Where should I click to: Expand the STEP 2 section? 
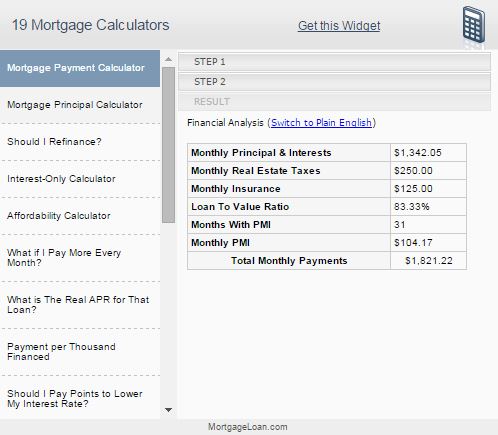point(335,82)
